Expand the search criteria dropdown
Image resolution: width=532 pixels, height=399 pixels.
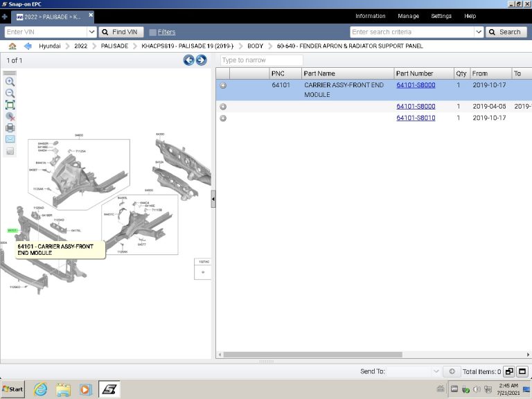pos(479,32)
